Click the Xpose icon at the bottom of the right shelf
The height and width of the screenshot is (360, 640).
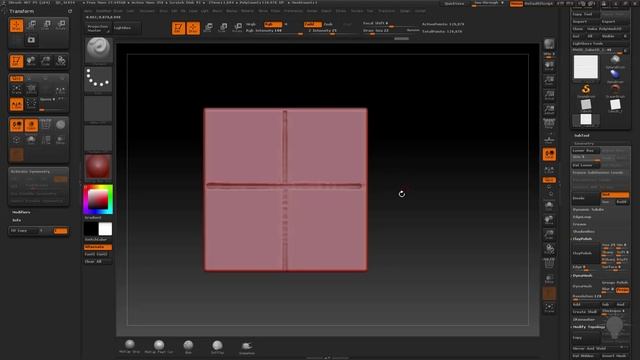click(549, 308)
